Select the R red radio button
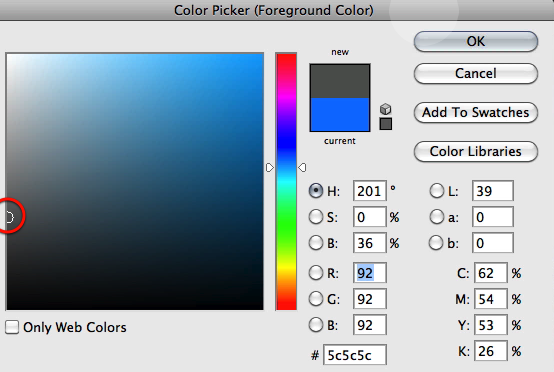 [x=316, y=273]
